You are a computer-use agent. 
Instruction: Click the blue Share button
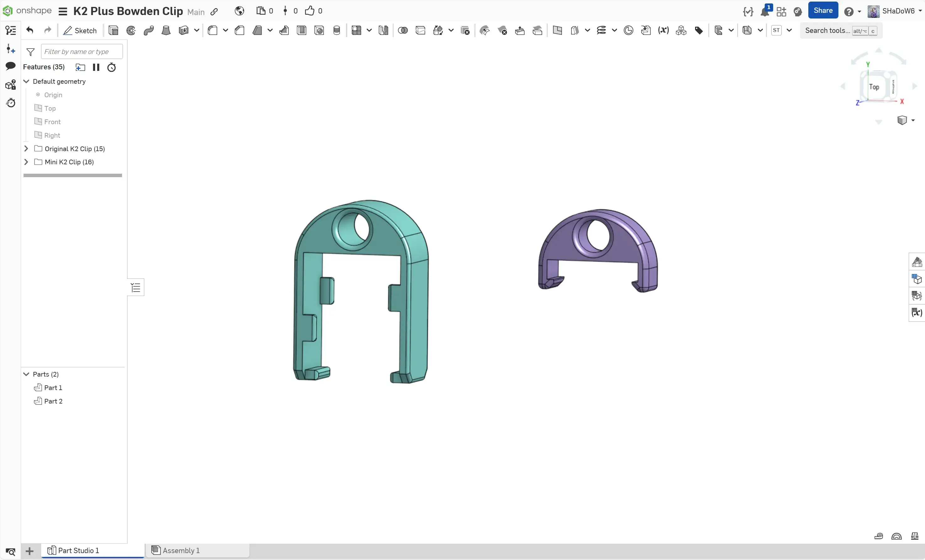(823, 11)
